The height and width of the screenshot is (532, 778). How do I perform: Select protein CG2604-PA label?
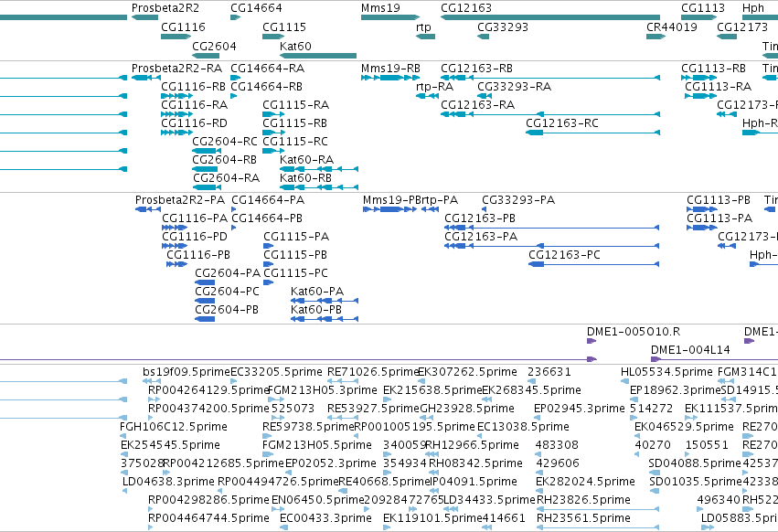[228, 273]
